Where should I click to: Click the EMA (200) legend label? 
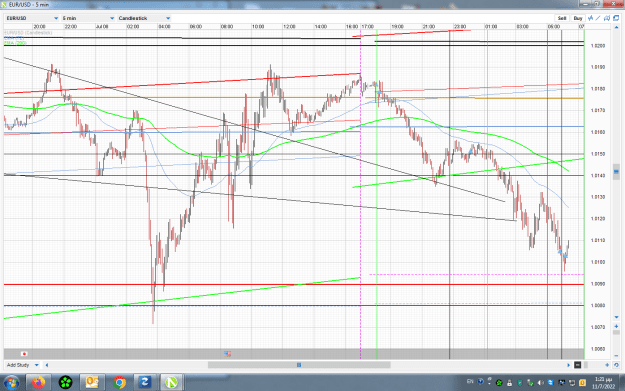tap(16, 43)
